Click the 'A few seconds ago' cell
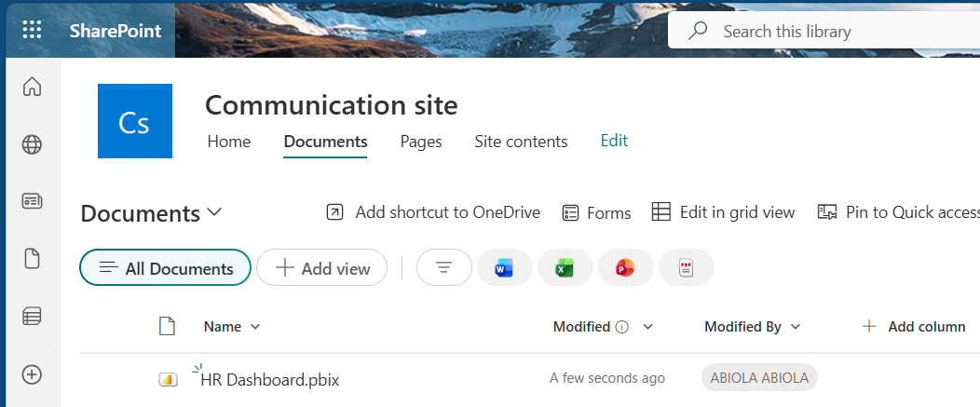980x407 pixels. (607, 377)
